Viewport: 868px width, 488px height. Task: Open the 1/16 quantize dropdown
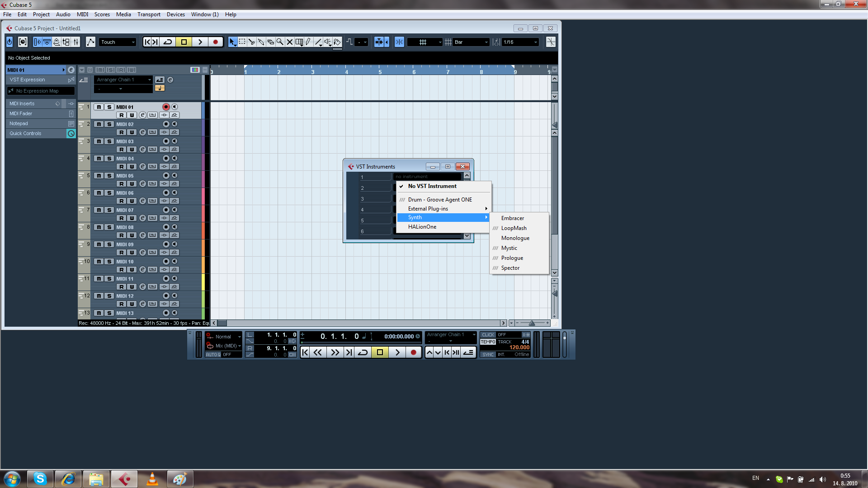(520, 42)
